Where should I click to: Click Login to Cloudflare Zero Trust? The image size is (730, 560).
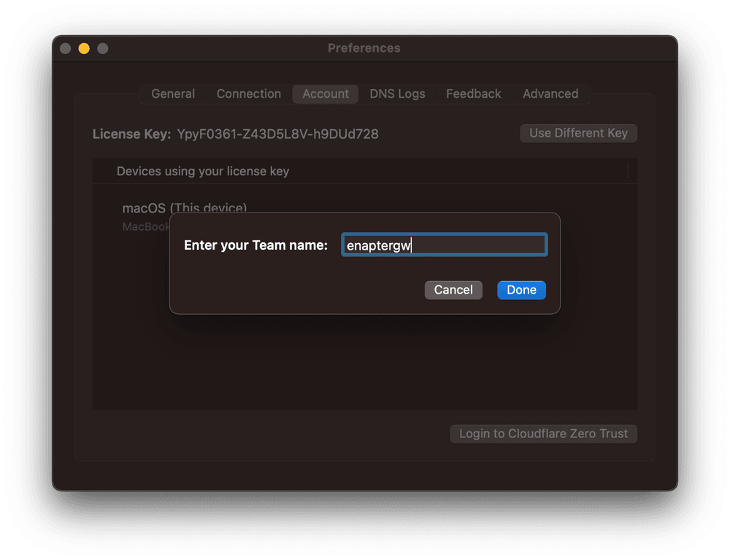pyautogui.click(x=543, y=433)
